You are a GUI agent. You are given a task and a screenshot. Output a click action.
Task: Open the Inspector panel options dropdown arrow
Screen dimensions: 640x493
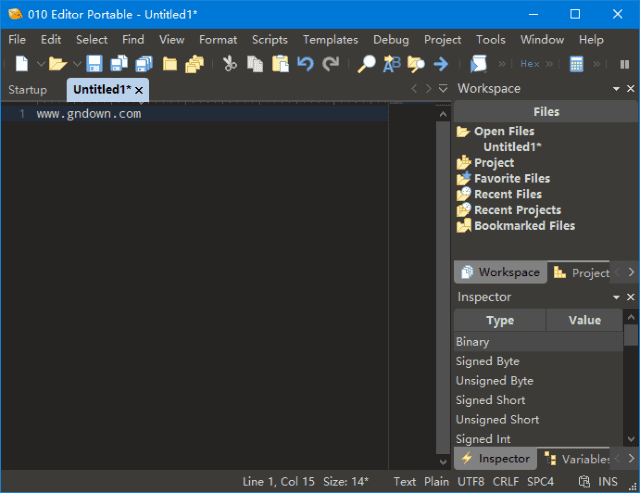(617, 297)
